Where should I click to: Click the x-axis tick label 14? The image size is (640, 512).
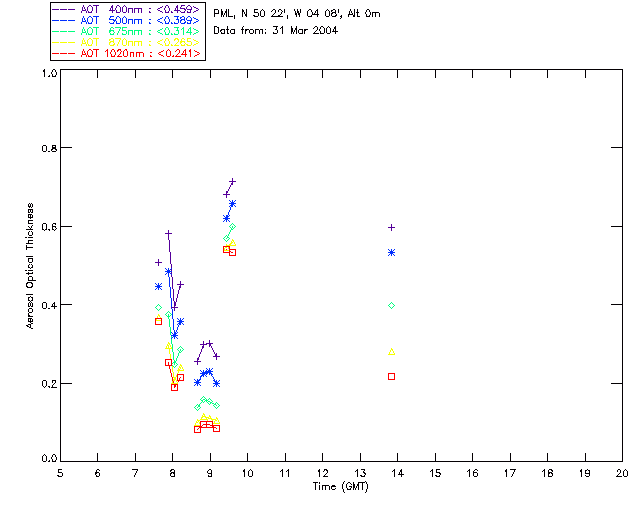398,473
